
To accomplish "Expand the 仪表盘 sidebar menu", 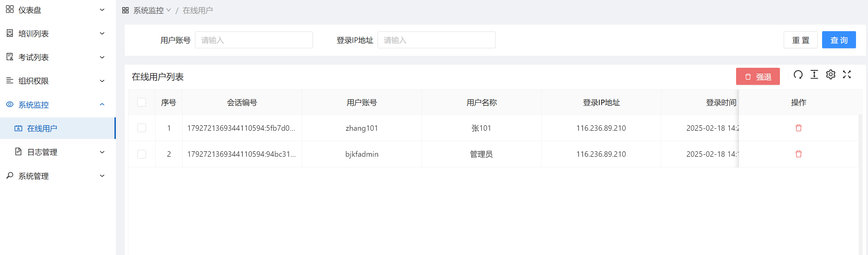I will 55,10.
